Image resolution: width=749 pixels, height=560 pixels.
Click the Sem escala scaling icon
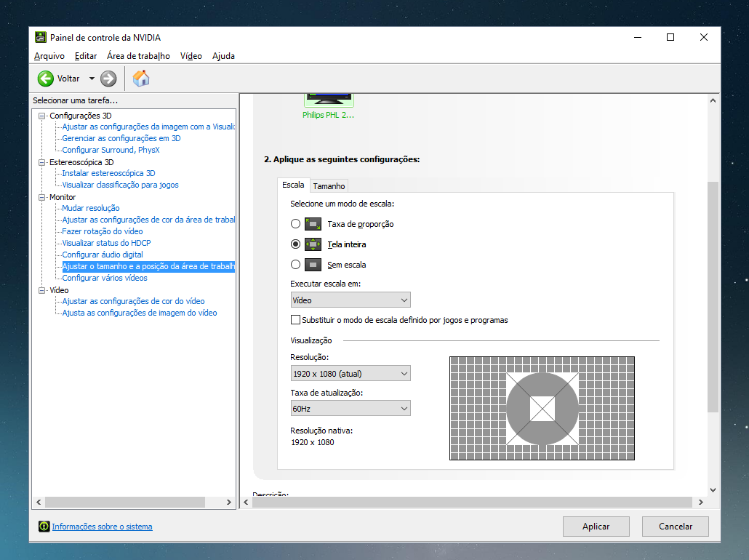click(313, 265)
